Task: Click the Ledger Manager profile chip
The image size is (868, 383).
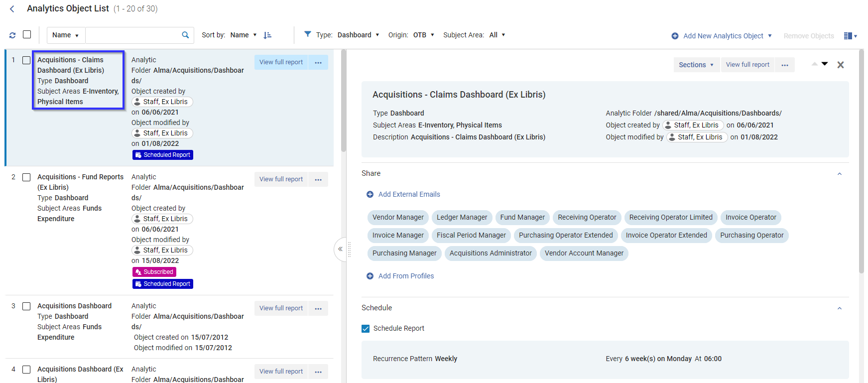Action: (462, 217)
